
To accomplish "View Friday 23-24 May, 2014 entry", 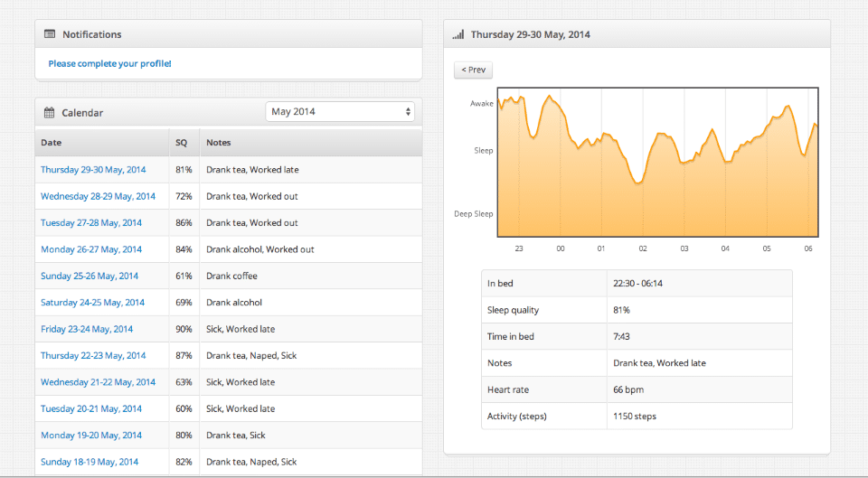I will click(x=87, y=329).
